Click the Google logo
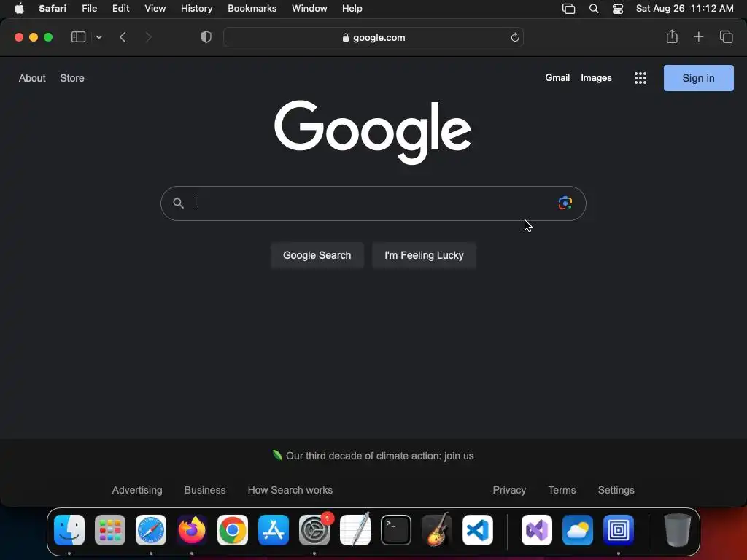The image size is (747, 560). pos(373,132)
